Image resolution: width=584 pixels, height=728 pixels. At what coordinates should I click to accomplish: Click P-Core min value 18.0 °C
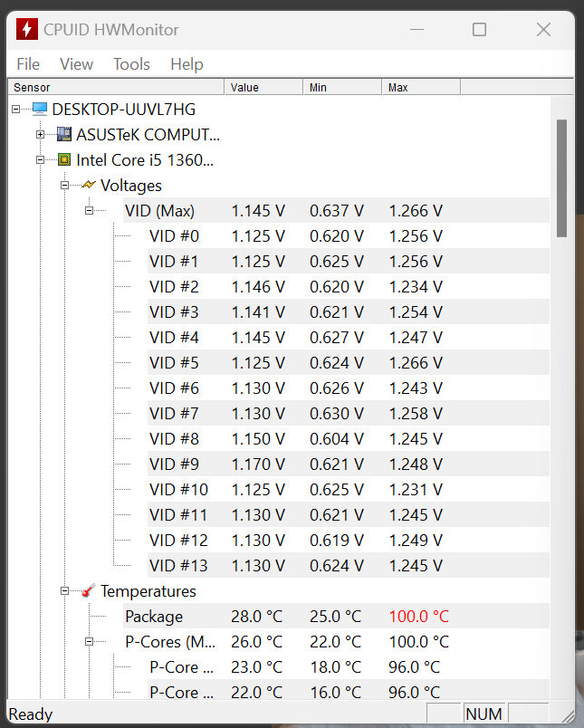click(335, 666)
